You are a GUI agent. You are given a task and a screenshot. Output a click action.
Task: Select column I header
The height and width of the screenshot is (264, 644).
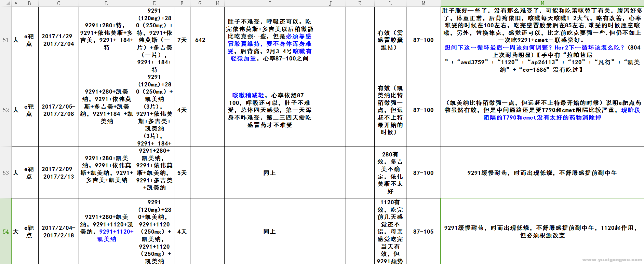(270, 3)
